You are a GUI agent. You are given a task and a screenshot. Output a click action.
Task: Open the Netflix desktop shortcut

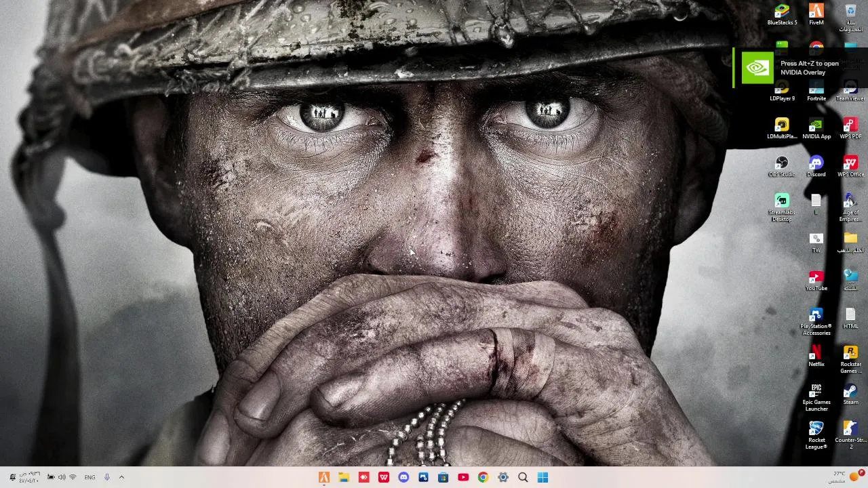coord(816,356)
